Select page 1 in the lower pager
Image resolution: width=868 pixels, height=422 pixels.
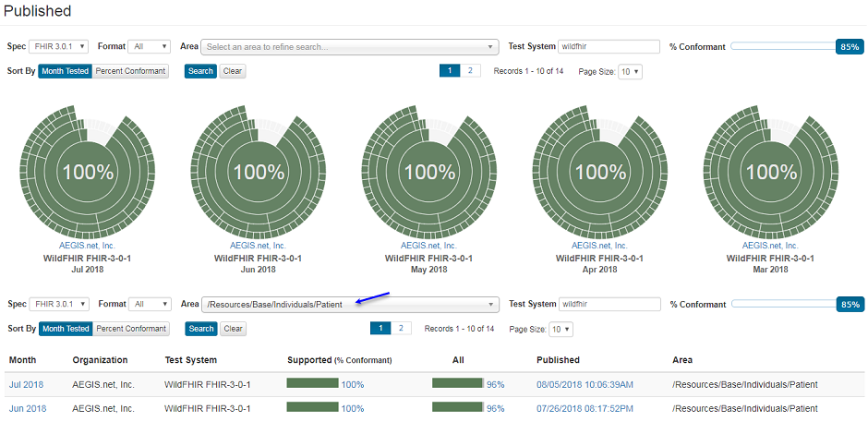pyautogui.click(x=380, y=328)
